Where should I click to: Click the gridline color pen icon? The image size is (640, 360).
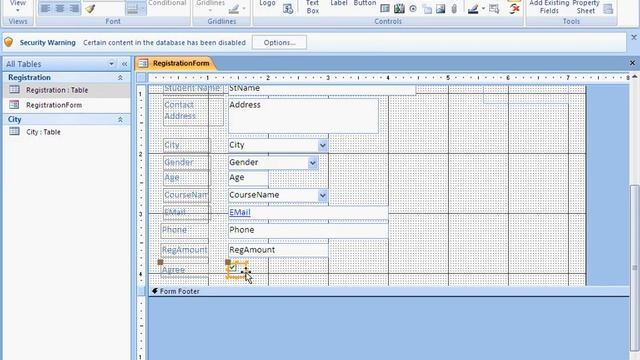click(x=233, y=9)
